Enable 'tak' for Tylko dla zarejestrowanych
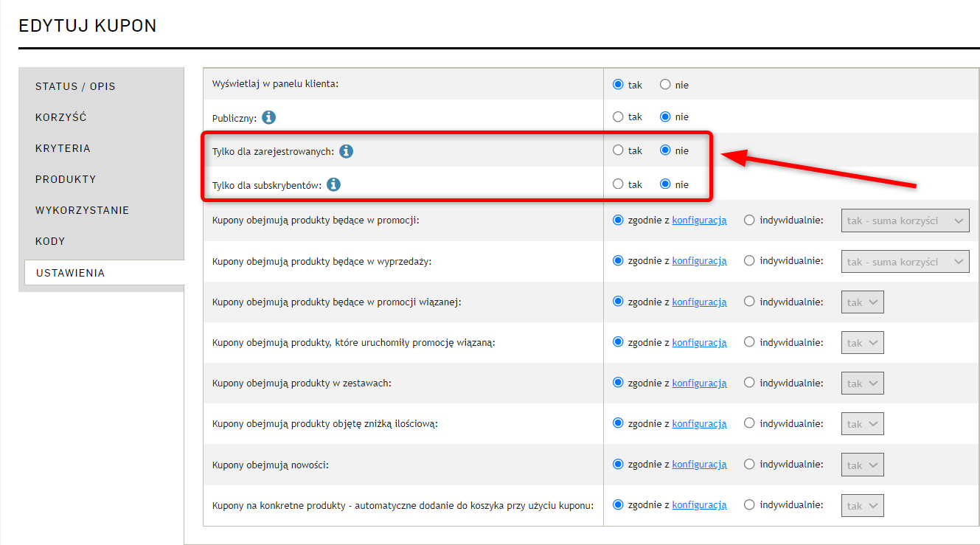980x545 pixels. point(618,150)
